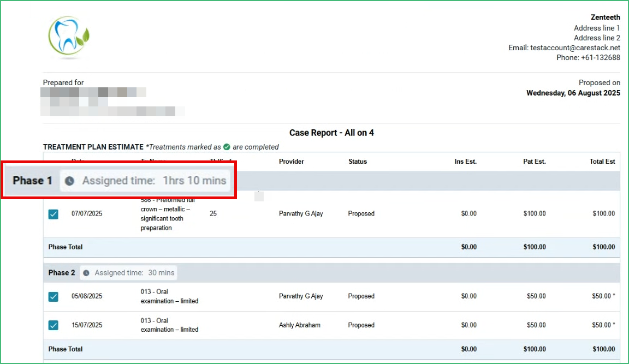Click the Provider column header
The height and width of the screenshot is (364, 629).
291,162
